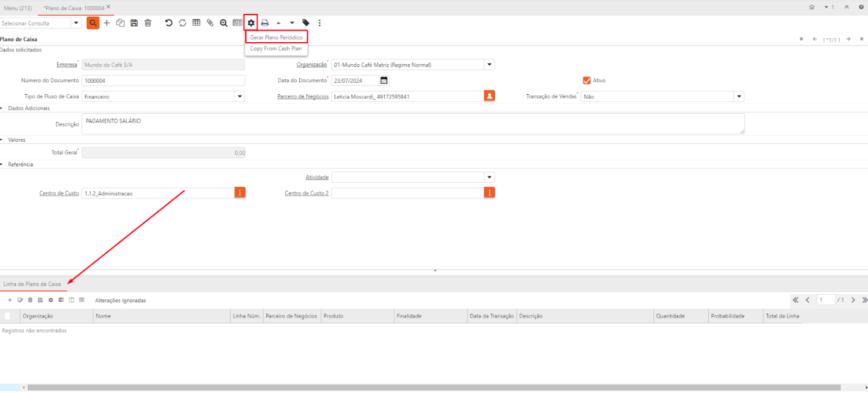Open the Tipo de Fluxo de Caixa dropdown
Screen dimensions: 868x393
[x=239, y=97]
